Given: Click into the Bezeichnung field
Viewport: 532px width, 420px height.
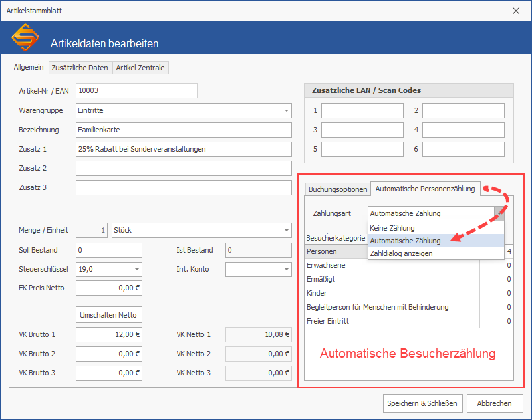Looking at the screenshot, I should (x=184, y=130).
